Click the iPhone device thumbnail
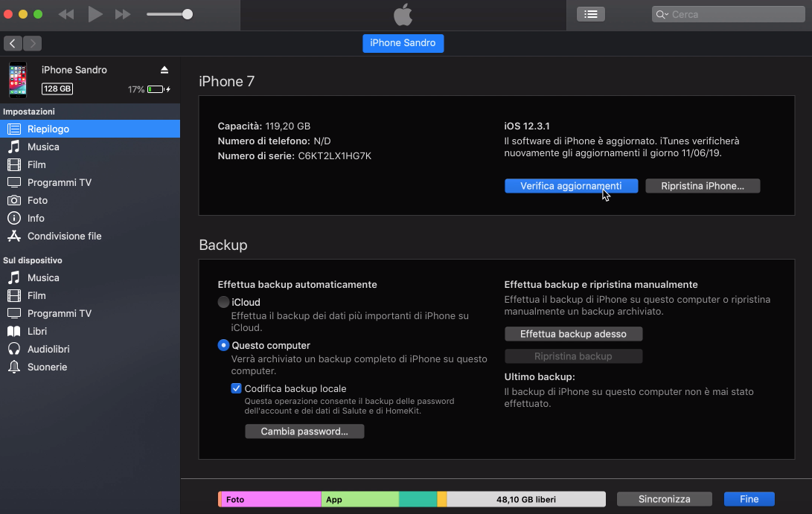 click(18, 80)
